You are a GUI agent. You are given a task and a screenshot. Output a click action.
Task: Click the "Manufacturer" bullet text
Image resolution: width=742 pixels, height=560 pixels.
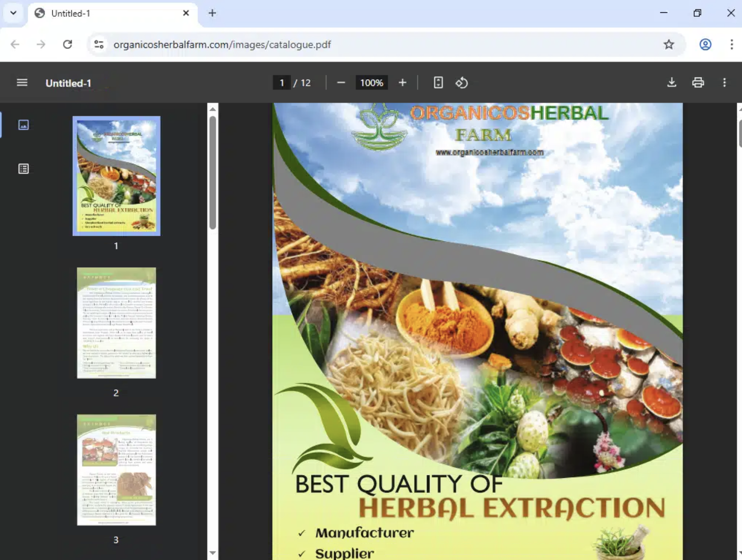[x=364, y=533]
